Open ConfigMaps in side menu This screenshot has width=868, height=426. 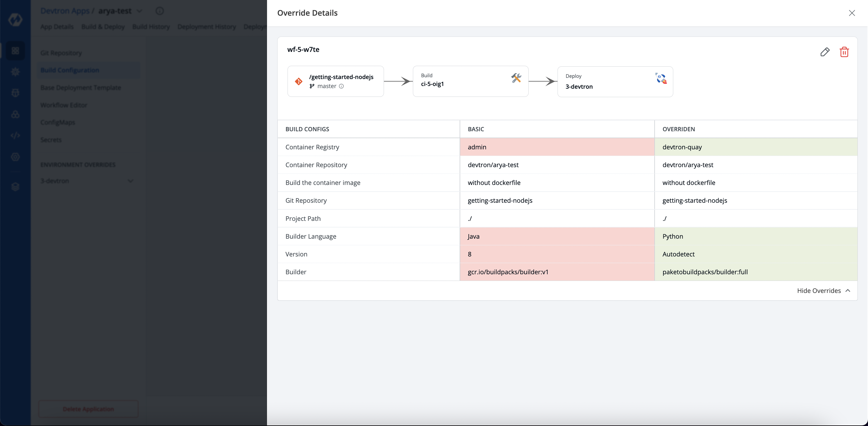coord(58,122)
